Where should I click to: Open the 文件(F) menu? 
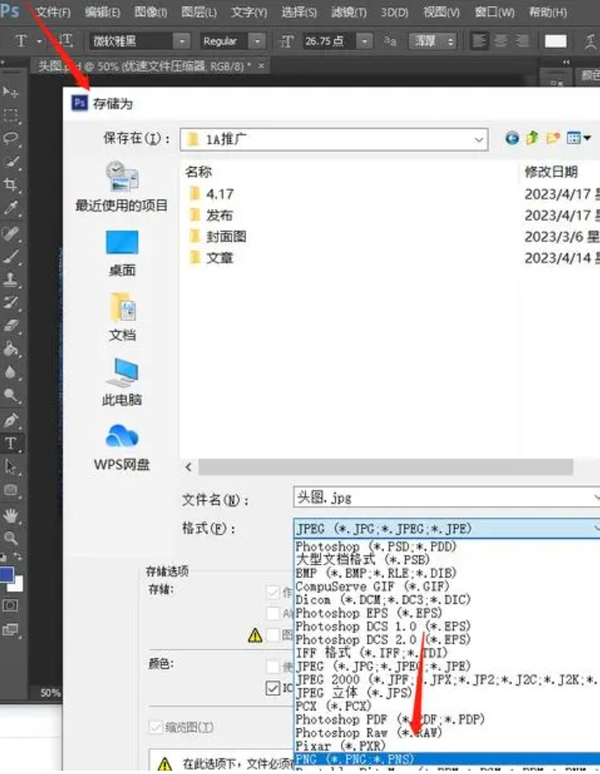(x=53, y=12)
